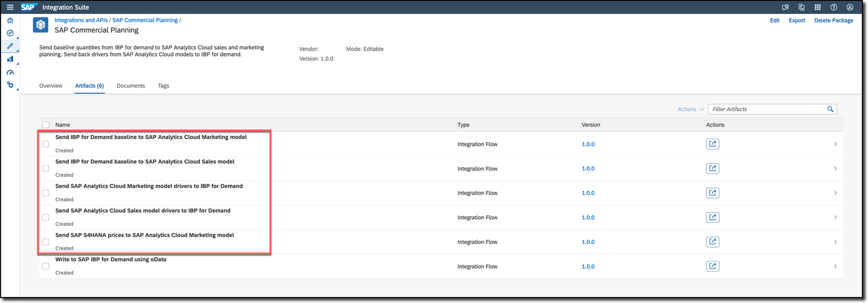Open version 1.0.0 of Write to SAP IBP flow
This screenshot has height=303, width=868.
tap(588, 266)
